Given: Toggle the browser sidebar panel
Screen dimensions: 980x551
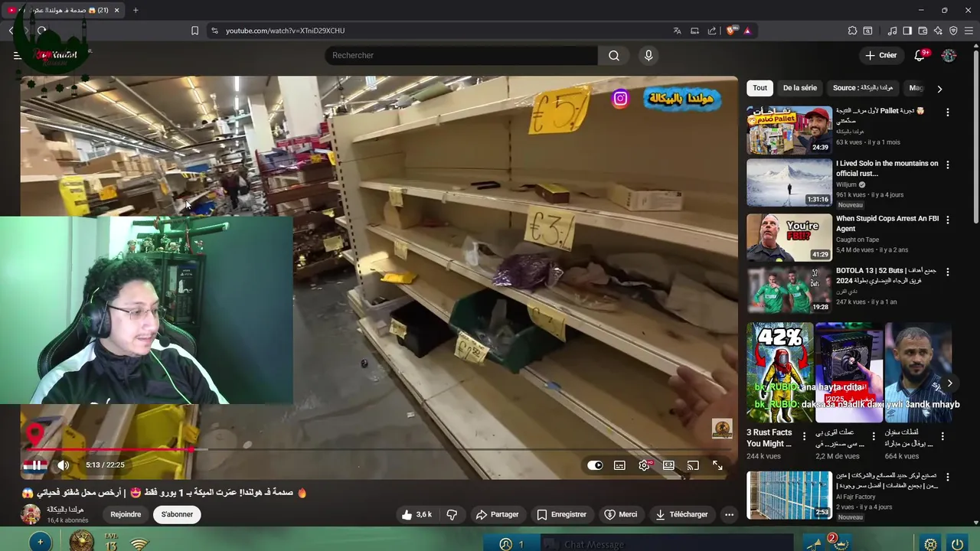Looking at the screenshot, I should tap(907, 31).
